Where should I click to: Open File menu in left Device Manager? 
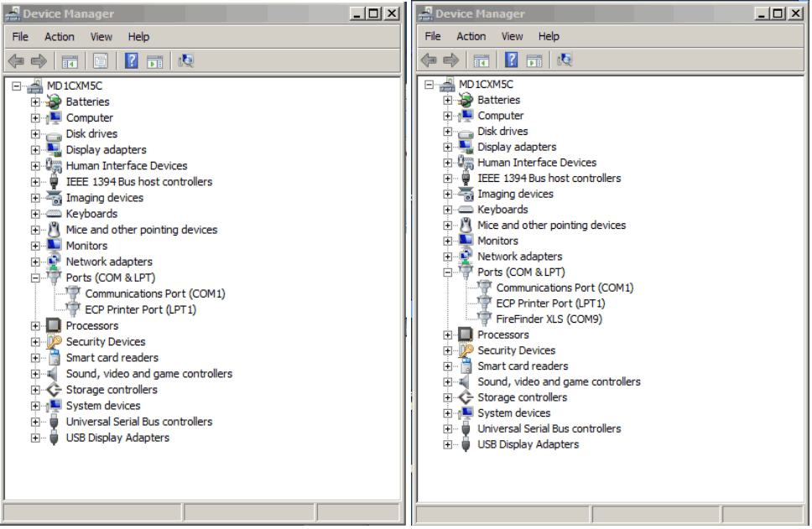(x=20, y=37)
